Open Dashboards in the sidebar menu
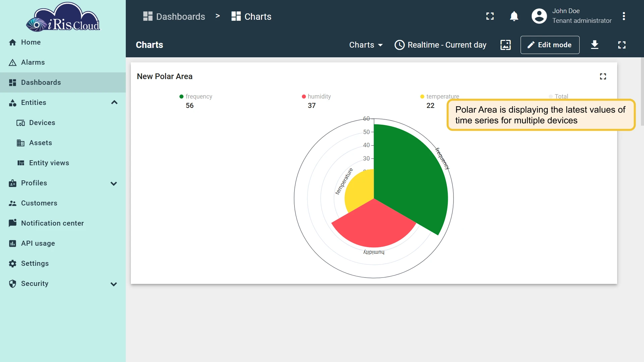This screenshot has width=644, height=362. click(x=63, y=82)
